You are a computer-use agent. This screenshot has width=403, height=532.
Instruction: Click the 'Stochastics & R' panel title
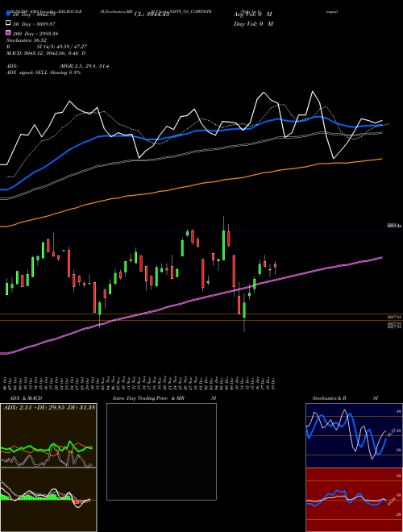[x=329, y=398]
